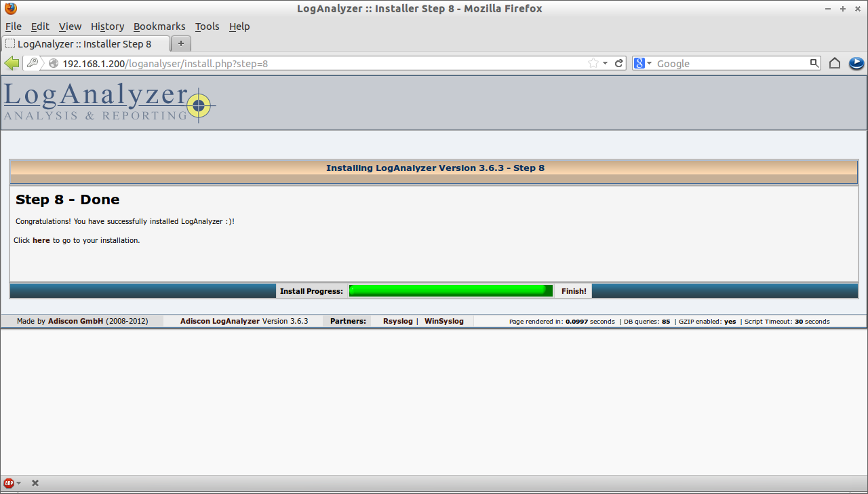Open a new tab with plus button
Screen dimensions: 868x494
pyautogui.click(x=181, y=43)
